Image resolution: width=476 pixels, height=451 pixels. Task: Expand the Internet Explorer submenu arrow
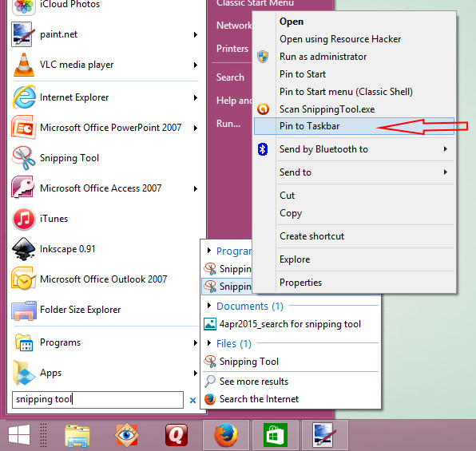[x=196, y=97]
